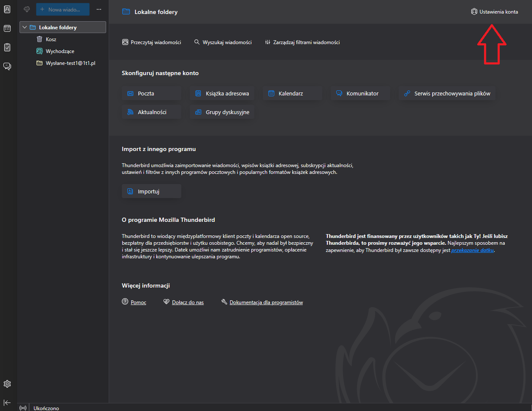532x411 pixels.
Task: Open settings via the gear icon
Action: (x=7, y=384)
